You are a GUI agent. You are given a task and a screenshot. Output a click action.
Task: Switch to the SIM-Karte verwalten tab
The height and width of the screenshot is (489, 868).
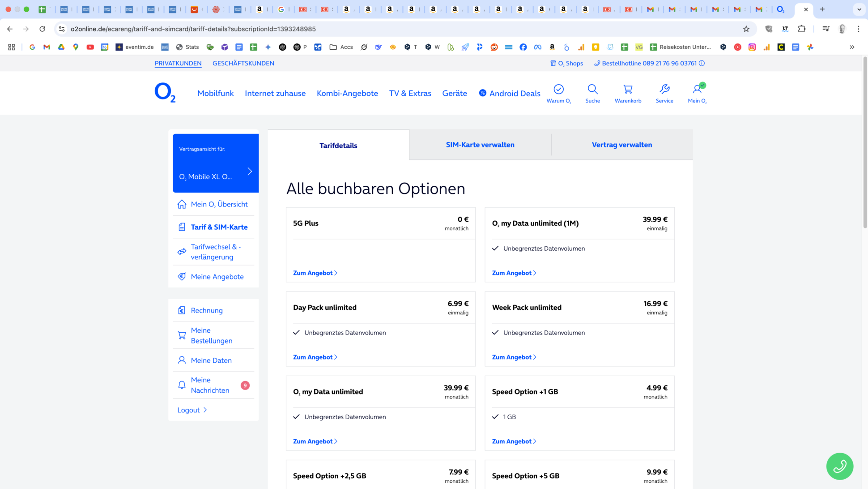(x=480, y=144)
